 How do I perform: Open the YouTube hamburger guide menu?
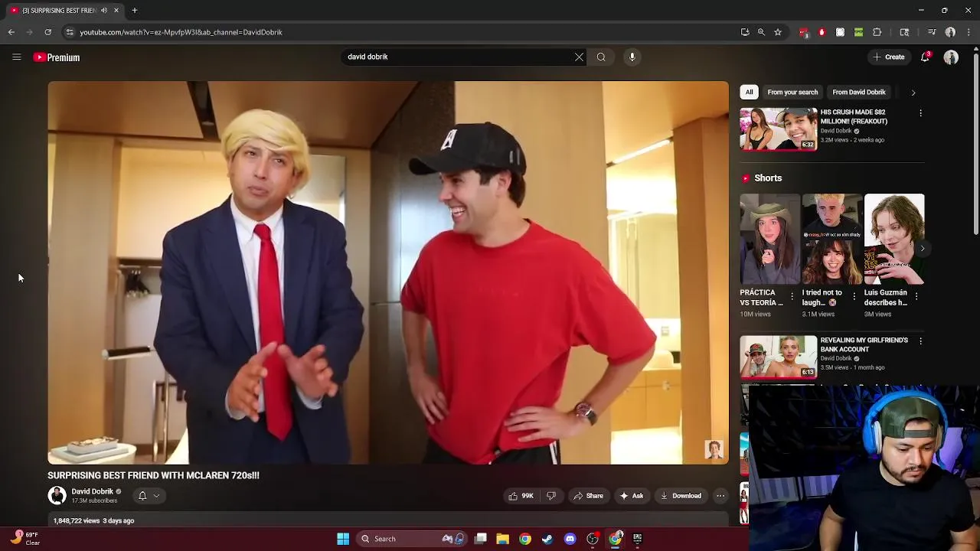coord(16,57)
